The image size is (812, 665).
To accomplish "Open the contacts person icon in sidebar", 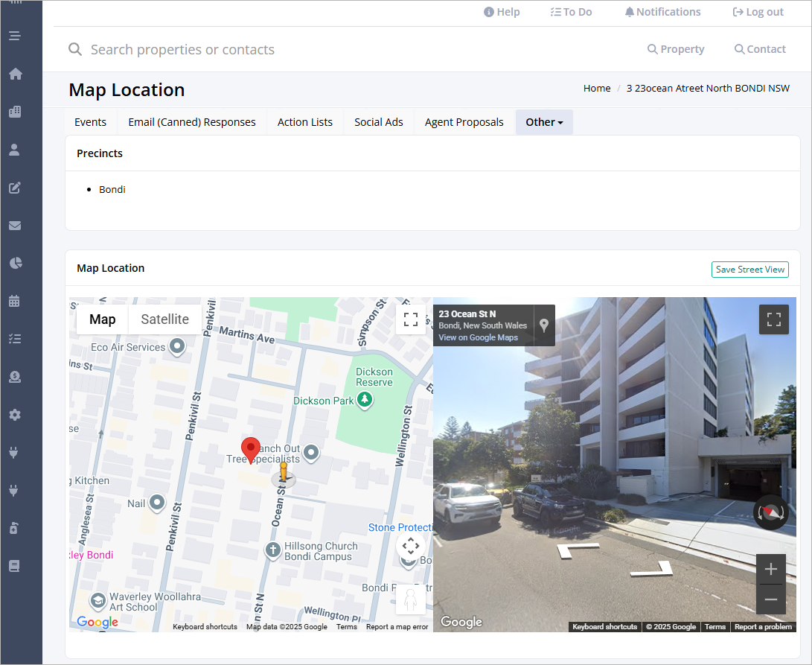I will pyautogui.click(x=14, y=150).
